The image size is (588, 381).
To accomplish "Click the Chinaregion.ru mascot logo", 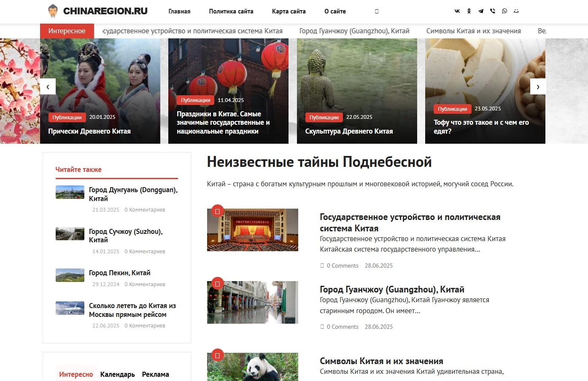I will [53, 11].
